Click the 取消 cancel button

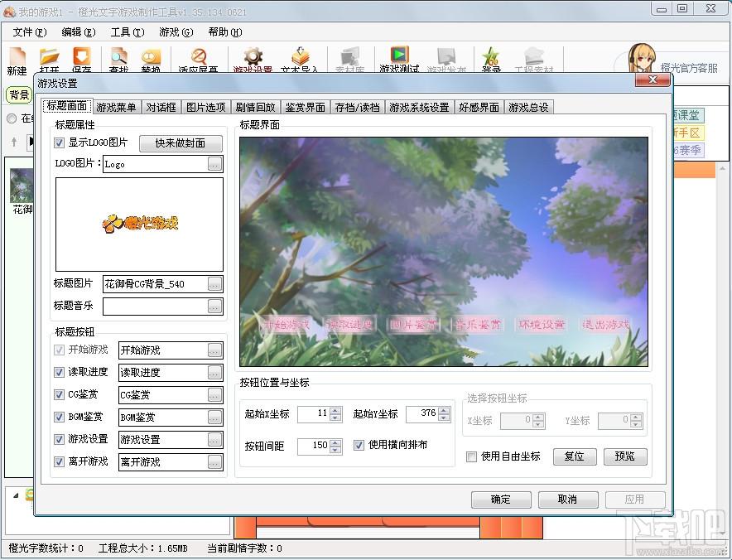568,500
